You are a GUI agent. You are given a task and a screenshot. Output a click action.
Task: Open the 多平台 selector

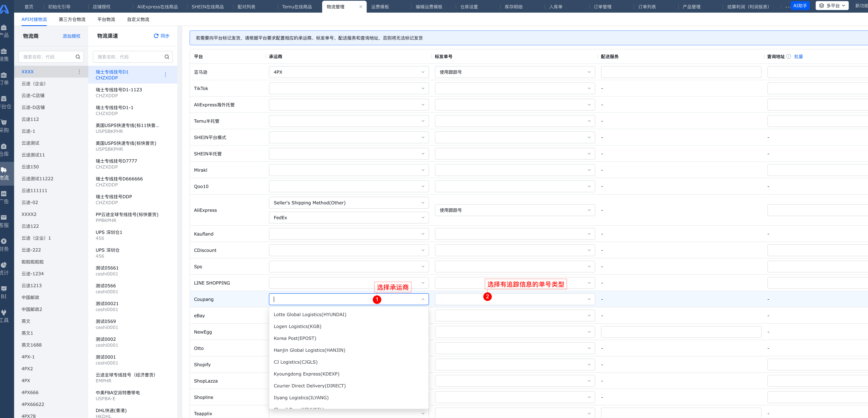(x=832, y=6)
